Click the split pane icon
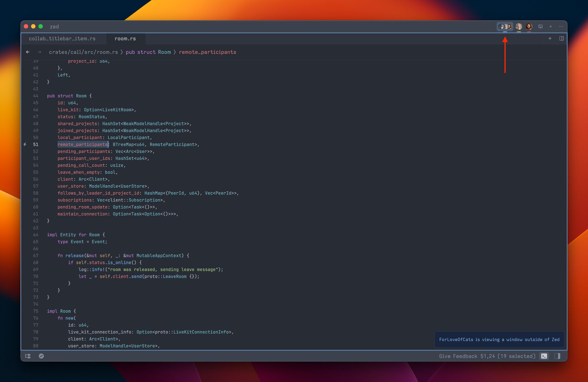Viewport: 588px width, 382px height. [x=562, y=38]
